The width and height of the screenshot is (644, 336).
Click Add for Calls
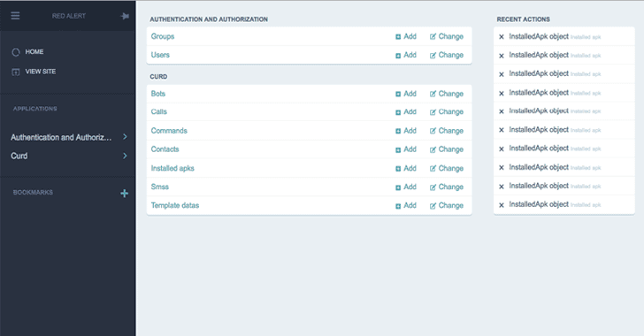[x=406, y=111]
